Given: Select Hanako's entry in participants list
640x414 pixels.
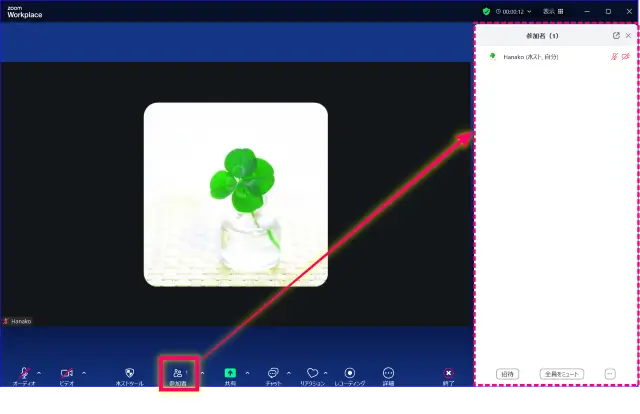Looking at the screenshot, I should point(540,57).
